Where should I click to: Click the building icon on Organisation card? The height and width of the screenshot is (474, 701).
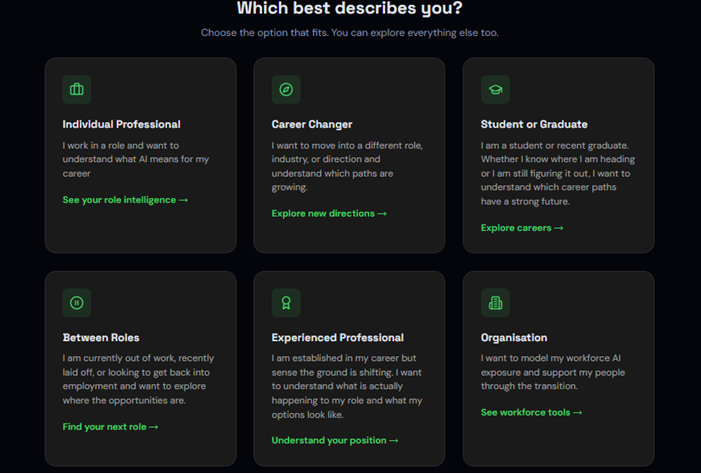[x=495, y=303]
